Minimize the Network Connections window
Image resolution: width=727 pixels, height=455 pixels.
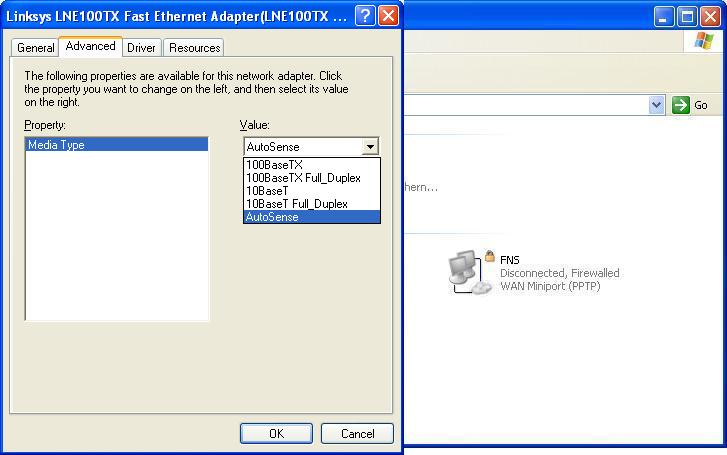(664, 17)
